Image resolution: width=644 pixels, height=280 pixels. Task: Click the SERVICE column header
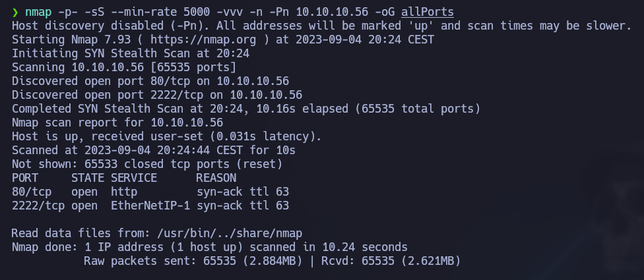click(x=134, y=178)
